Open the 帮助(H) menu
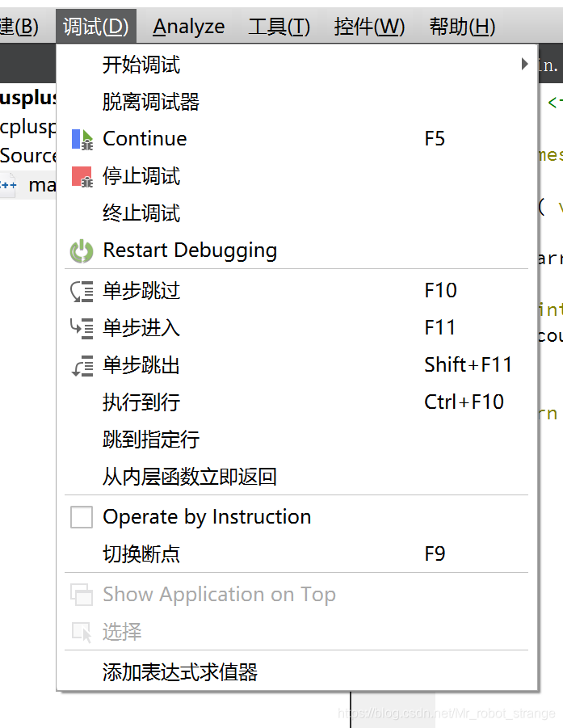Image resolution: width=563 pixels, height=728 pixels. click(x=462, y=27)
